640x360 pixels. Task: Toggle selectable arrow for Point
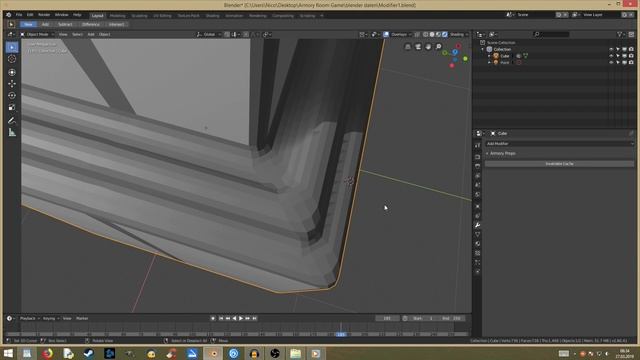click(x=618, y=62)
